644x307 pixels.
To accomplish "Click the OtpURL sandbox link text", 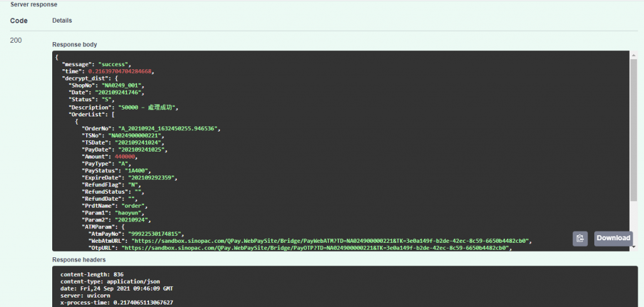I will pyautogui.click(x=316, y=248).
